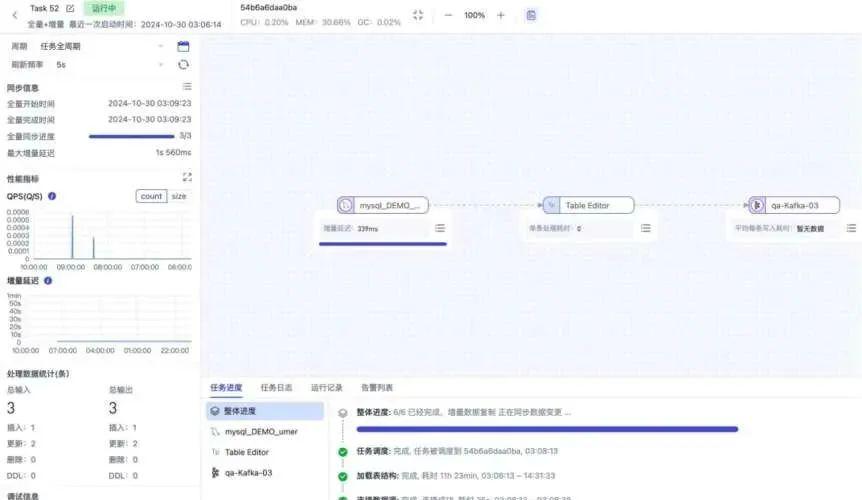Click the 总输入 count of 3
The height and width of the screenshot is (500, 862).
tap(11, 408)
